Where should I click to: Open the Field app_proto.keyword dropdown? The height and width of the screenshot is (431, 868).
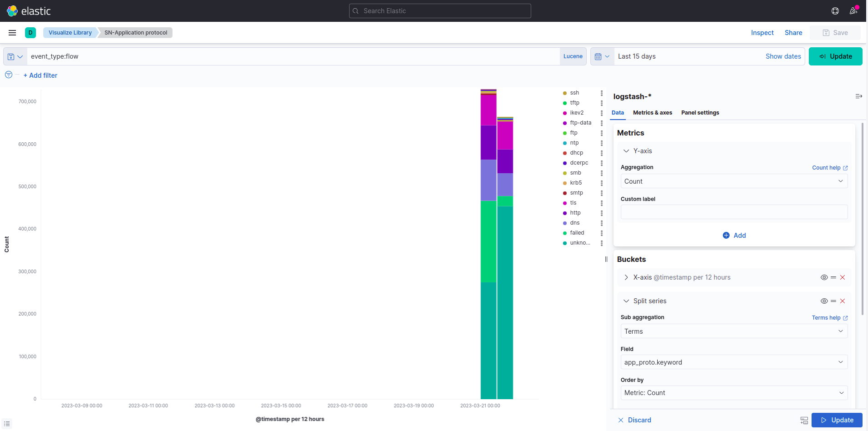point(734,362)
